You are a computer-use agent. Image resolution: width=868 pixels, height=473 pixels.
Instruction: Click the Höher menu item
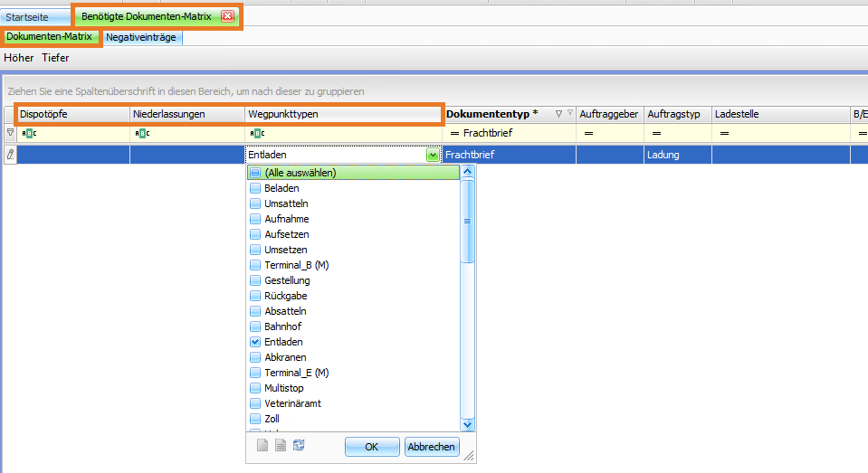(19, 58)
